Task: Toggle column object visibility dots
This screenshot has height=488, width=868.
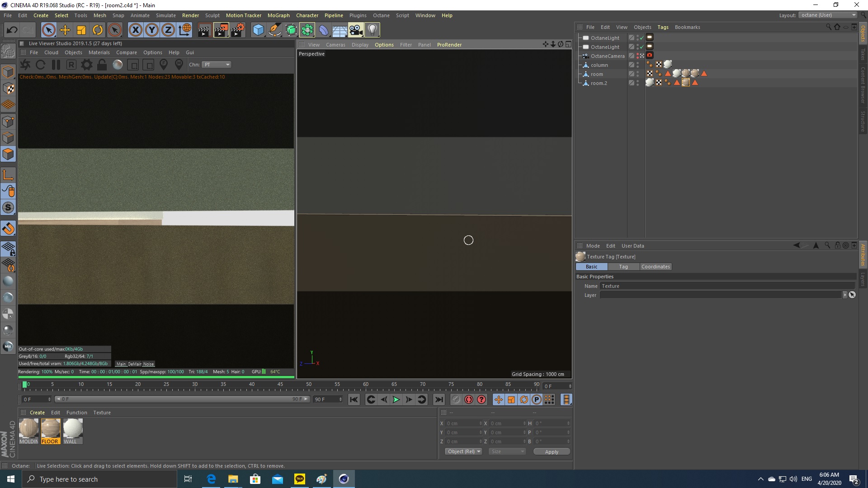Action: click(638, 65)
